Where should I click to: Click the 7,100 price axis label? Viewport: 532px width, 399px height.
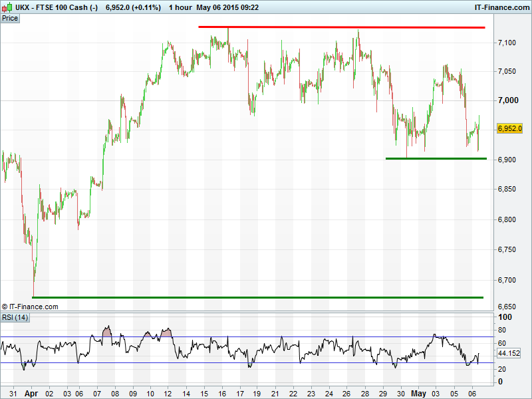507,43
